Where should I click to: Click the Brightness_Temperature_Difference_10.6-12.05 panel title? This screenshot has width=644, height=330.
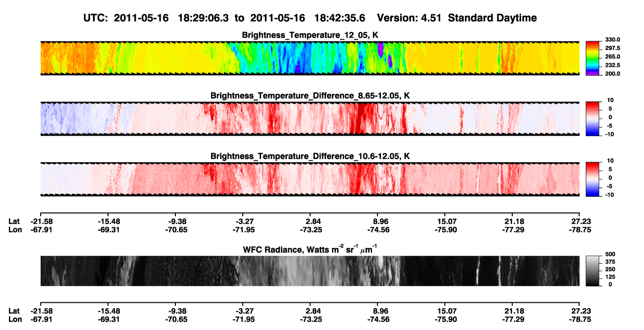(x=310, y=156)
